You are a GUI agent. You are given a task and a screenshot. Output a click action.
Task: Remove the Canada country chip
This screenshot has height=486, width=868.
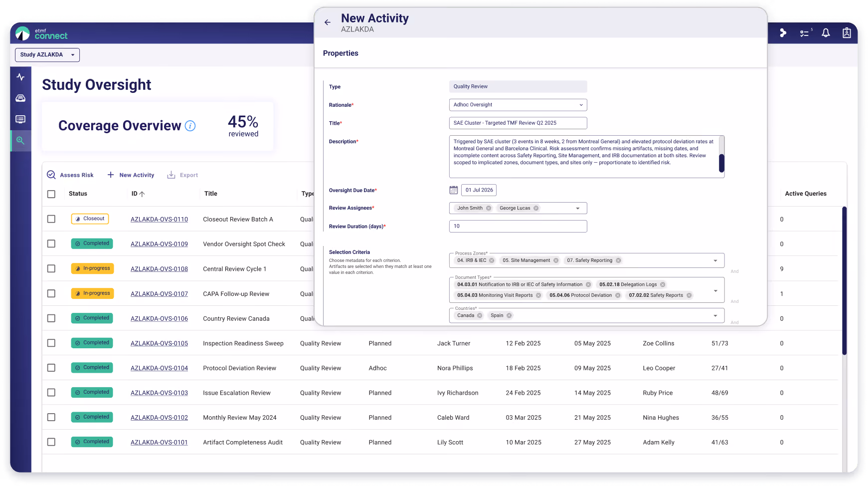click(480, 315)
